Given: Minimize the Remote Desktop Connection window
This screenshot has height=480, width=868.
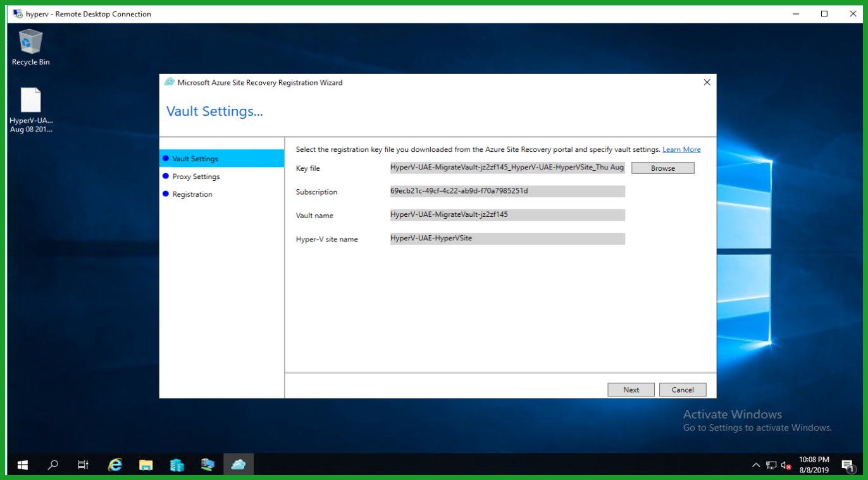Looking at the screenshot, I should point(796,13).
